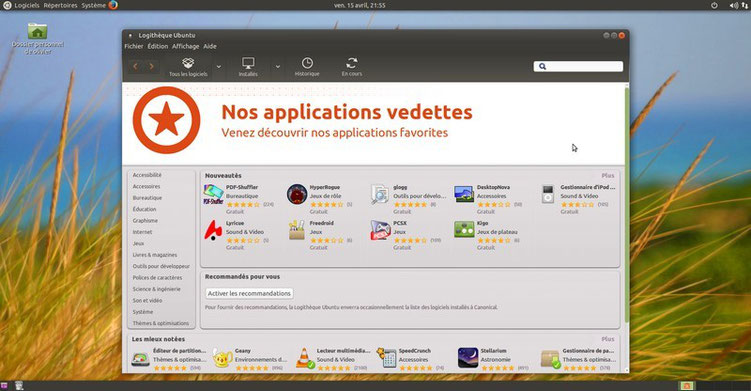Open Tous les logiciels view
The width and height of the screenshot is (751, 391).
(188, 67)
